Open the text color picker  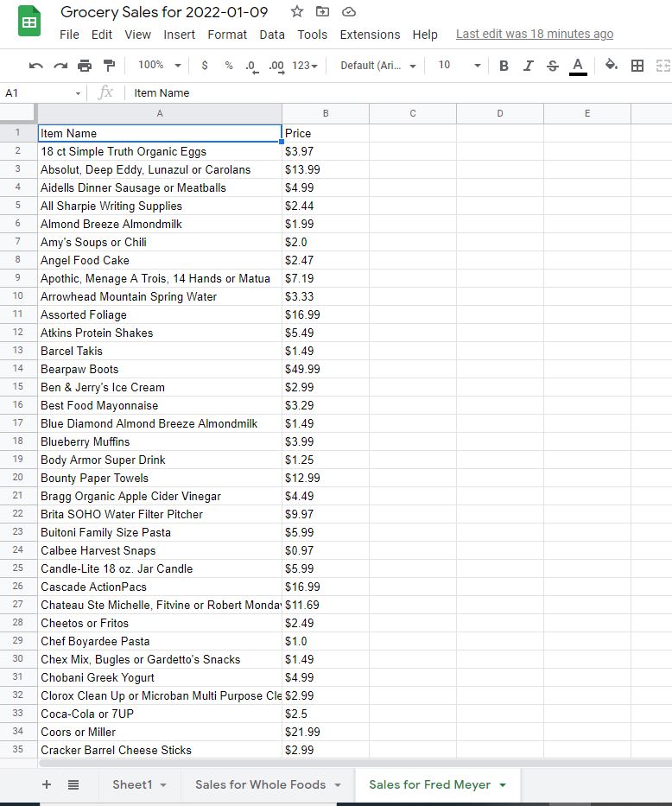578,67
